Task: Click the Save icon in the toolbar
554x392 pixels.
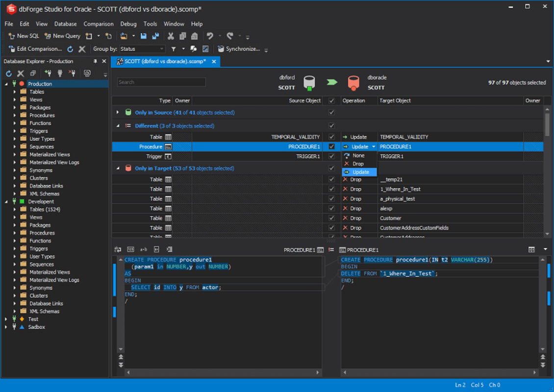Action: point(144,36)
